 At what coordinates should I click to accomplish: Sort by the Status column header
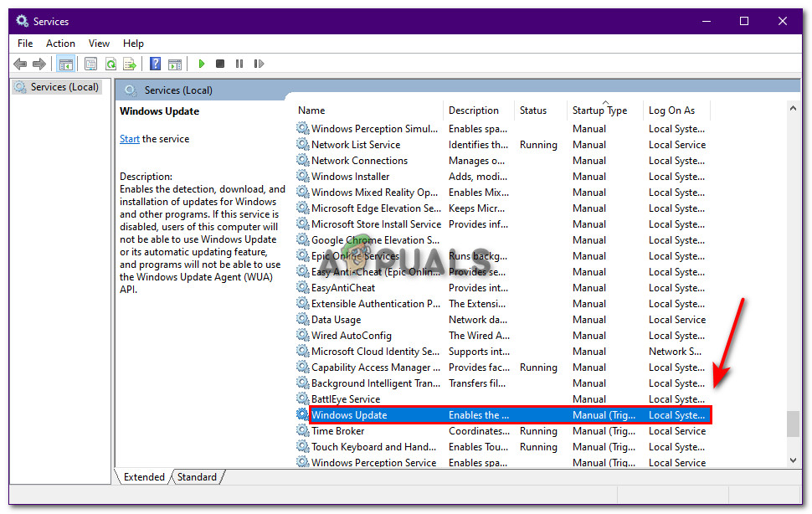pos(533,111)
